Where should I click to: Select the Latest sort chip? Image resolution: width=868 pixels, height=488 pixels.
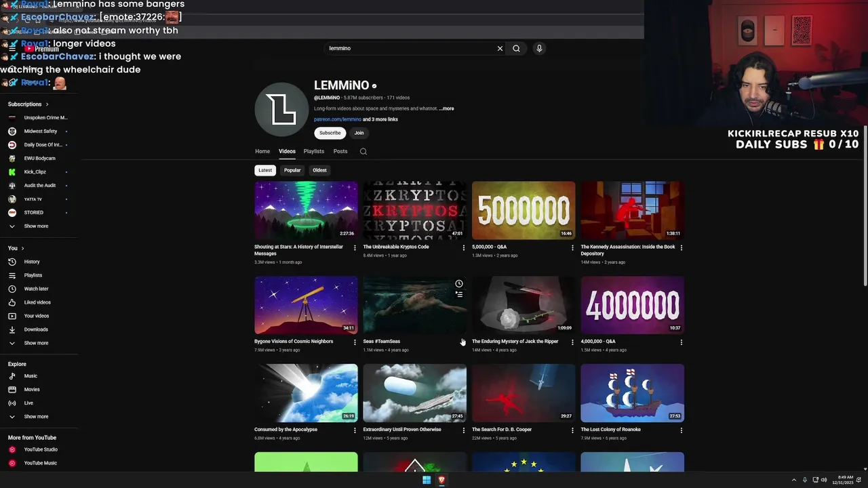[x=265, y=170]
